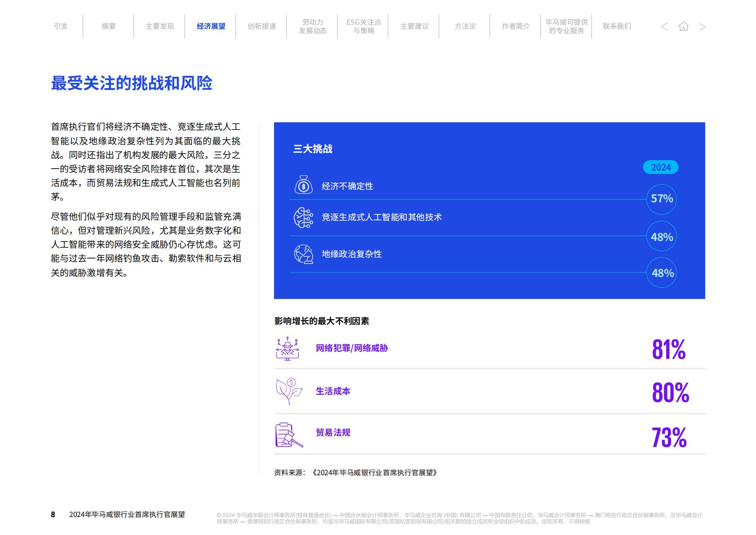
Task: Click the hacker icon beside 网络犯罪/网络威胁
Action: coord(287,348)
